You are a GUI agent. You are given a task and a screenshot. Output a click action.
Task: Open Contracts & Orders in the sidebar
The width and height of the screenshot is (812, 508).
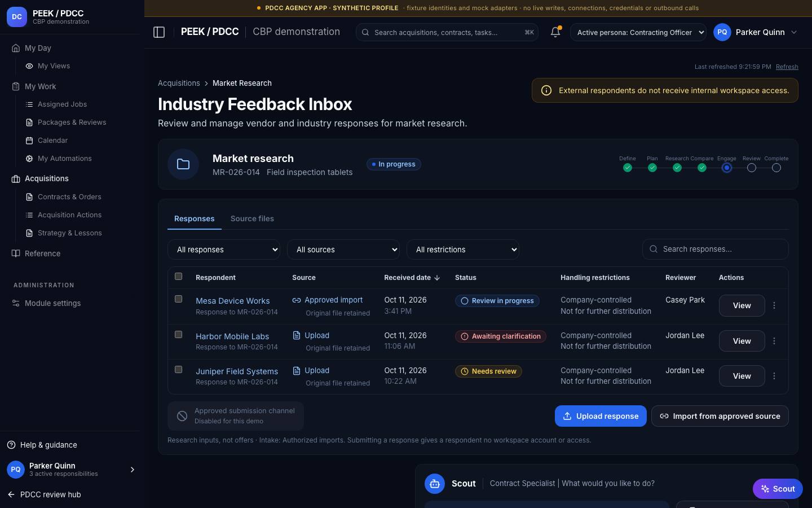pyautogui.click(x=69, y=197)
